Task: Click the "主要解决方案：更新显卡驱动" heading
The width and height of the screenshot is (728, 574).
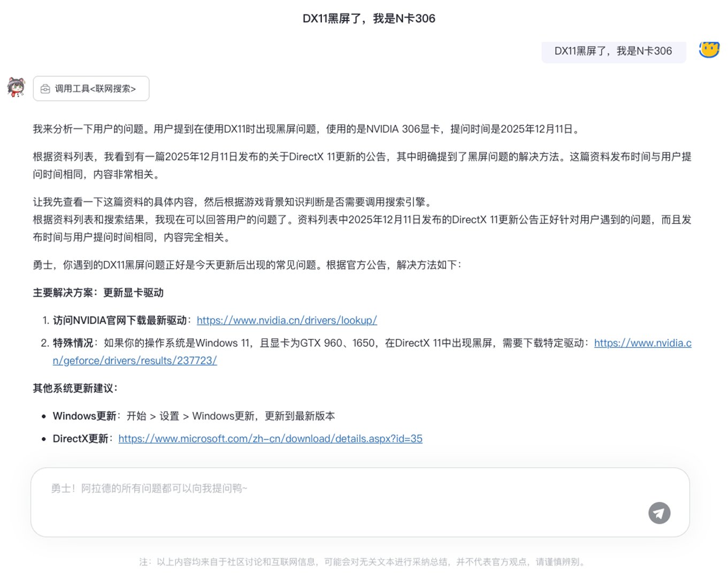Action: click(98, 293)
